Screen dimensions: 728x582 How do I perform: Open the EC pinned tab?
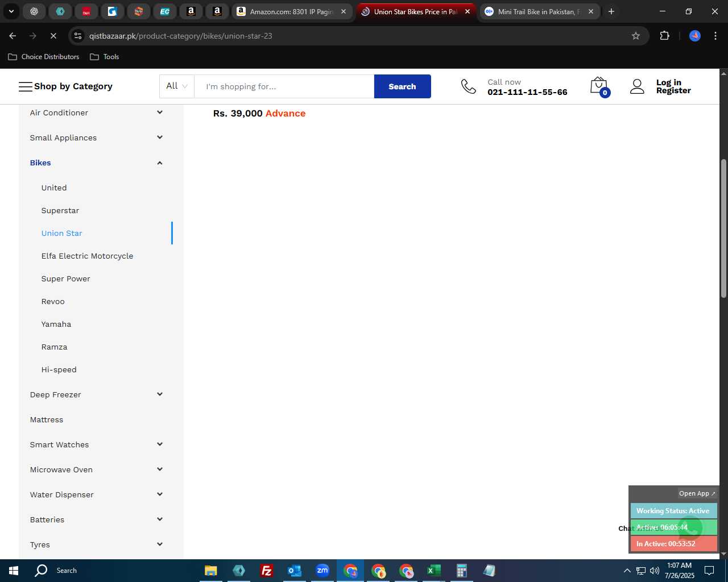tap(165, 11)
